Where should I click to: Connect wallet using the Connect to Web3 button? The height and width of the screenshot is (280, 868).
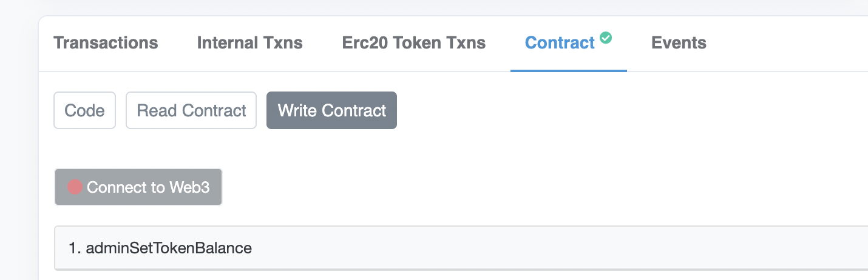tap(138, 187)
